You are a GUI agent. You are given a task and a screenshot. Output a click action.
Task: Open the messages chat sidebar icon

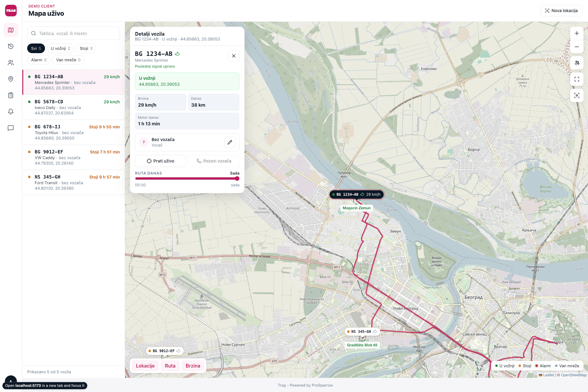point(11,128)
